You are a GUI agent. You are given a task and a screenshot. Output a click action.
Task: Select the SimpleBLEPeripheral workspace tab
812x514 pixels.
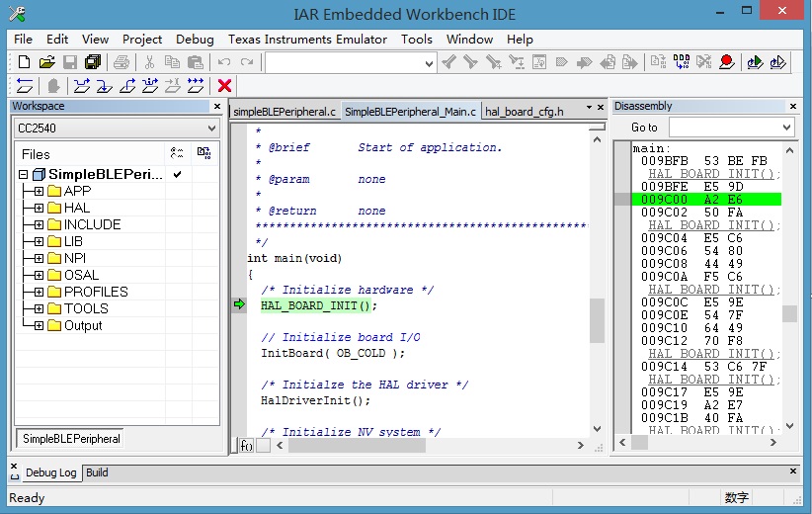point(71,439)
